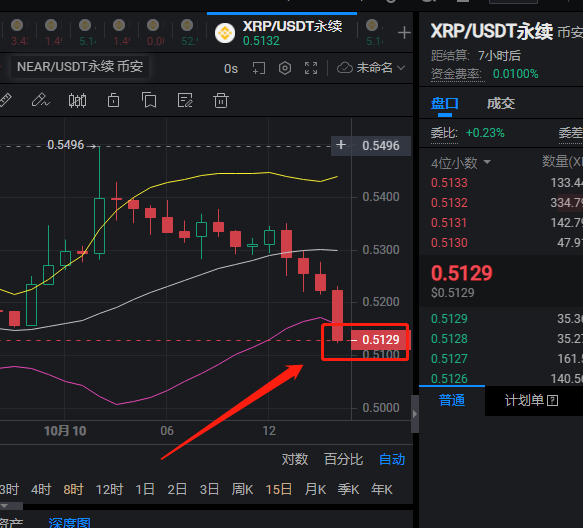
Task: Toggle 自动 auto scale
Action: pos(392,460)
